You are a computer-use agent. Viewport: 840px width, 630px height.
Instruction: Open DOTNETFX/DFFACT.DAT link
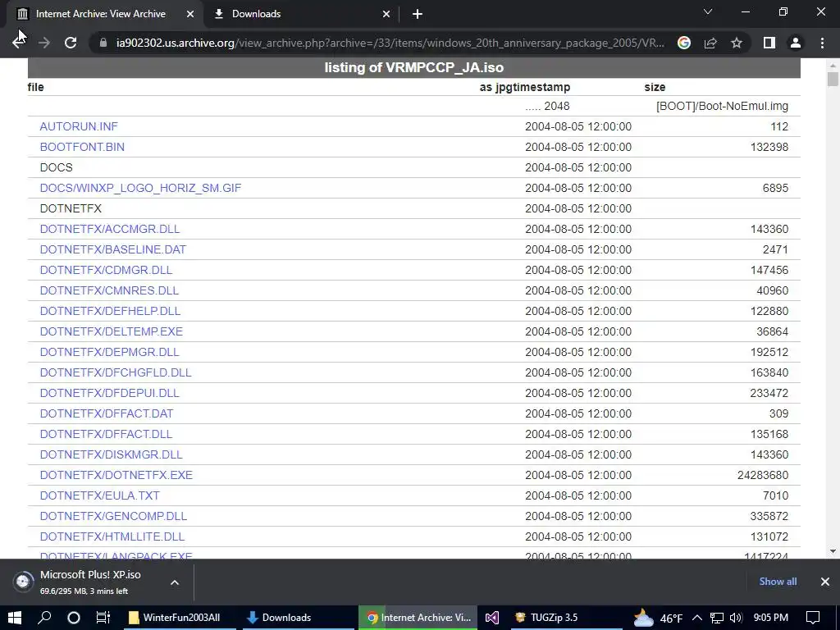click(x=107, y=413)
